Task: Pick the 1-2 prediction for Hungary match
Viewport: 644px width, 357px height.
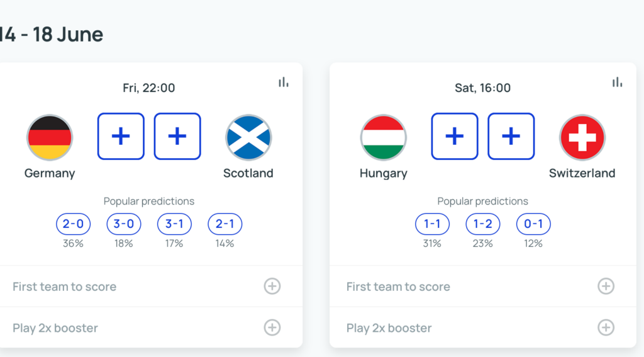Action: click(483, 224)
